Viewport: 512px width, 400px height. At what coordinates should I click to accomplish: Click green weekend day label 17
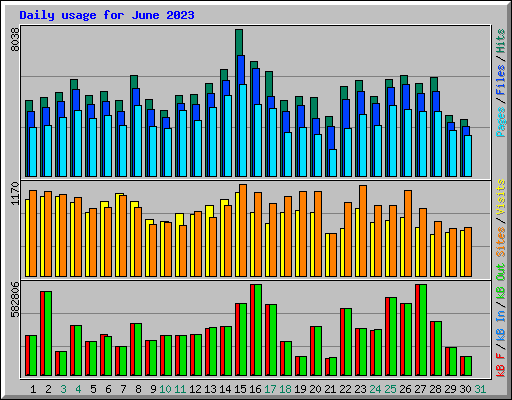pyautogui.click(x=270, y=389)
